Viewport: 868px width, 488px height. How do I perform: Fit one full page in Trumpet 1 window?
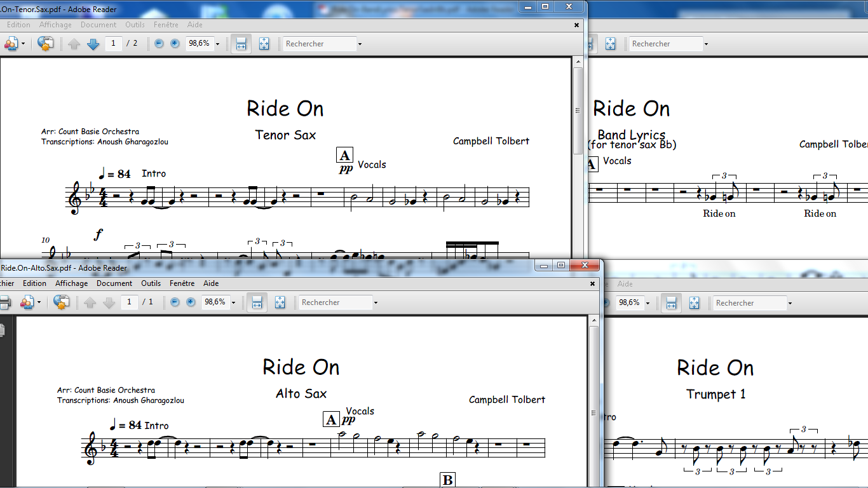pyautogui.click(x=695, y=303)
